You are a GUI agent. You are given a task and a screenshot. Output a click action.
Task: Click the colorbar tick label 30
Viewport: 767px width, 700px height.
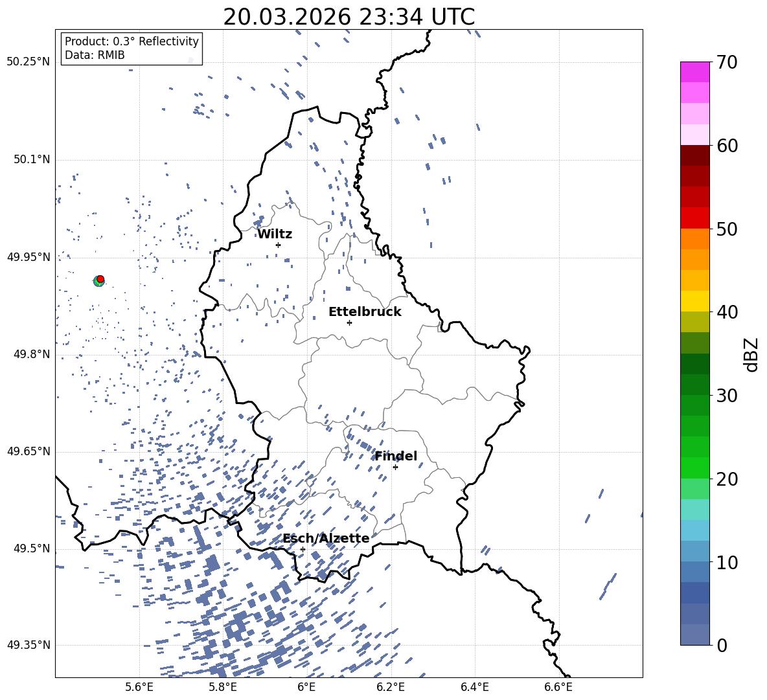(x=727, y=396)
